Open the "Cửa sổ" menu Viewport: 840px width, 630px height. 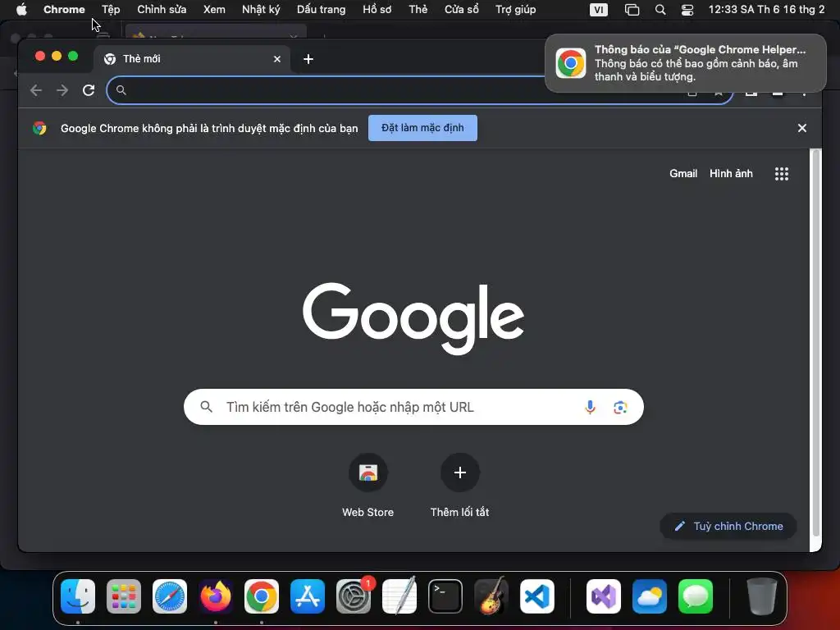(x=461, y=10)
